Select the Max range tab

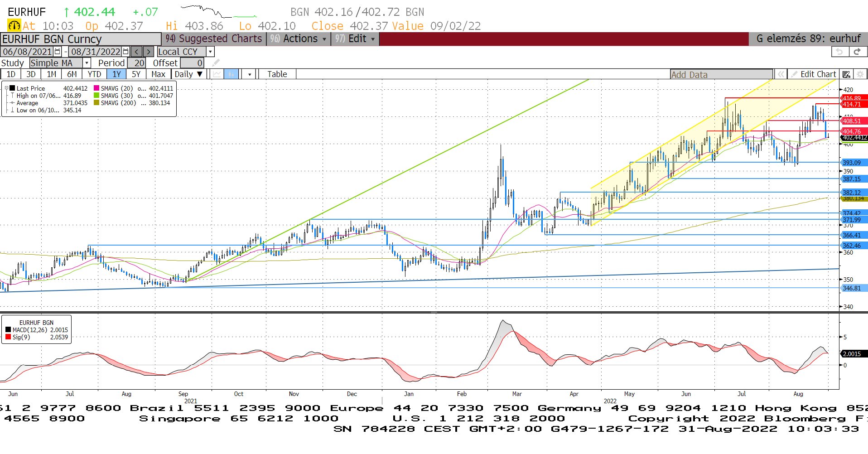pyautogui.click(x=158, y=74)
